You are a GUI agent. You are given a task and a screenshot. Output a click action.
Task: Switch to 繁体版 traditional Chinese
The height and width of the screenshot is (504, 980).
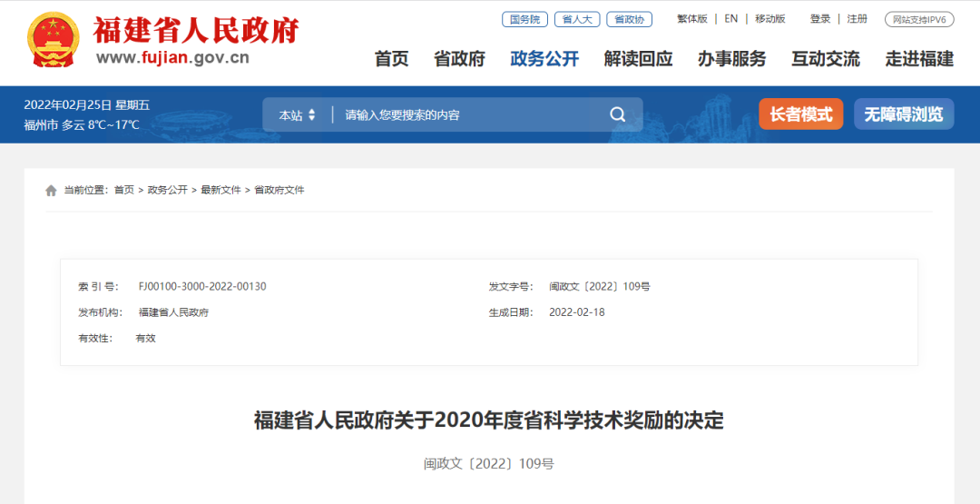(691, 19)
